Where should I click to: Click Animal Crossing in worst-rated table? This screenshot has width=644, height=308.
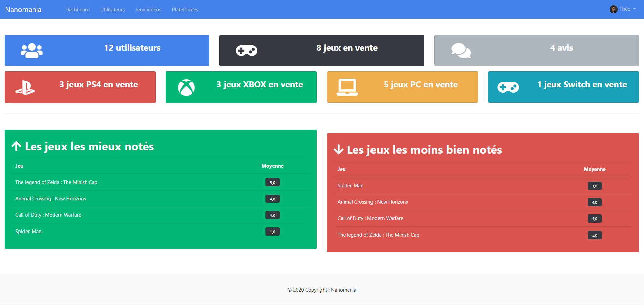click(373, 202)
